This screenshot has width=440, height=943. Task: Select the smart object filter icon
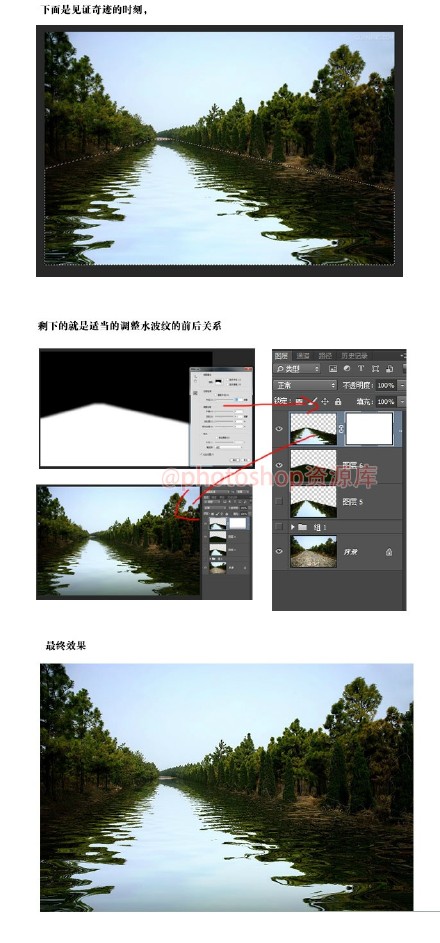pyautogui.click(x=390, y=368)
